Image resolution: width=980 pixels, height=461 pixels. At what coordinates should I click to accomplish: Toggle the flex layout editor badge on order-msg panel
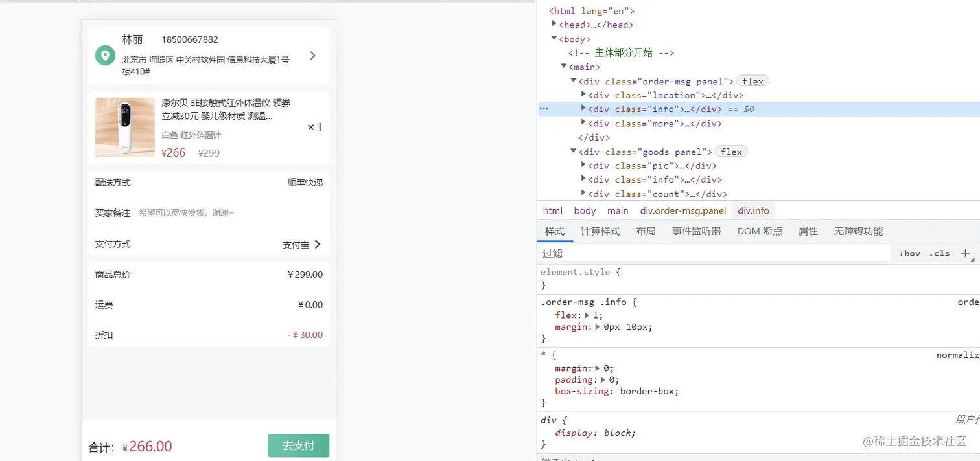pyautogui.click(x=752, y=80)
